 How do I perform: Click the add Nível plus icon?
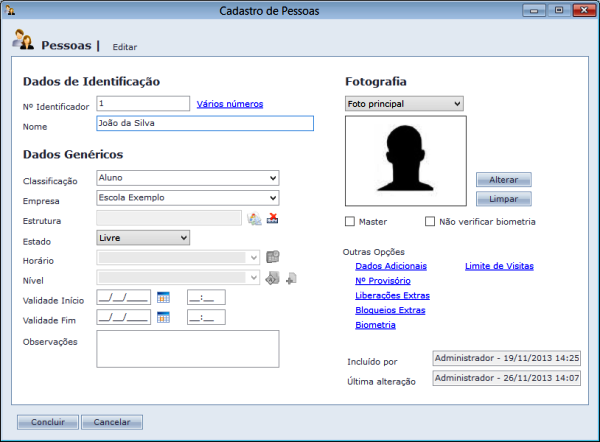(290, 278)
